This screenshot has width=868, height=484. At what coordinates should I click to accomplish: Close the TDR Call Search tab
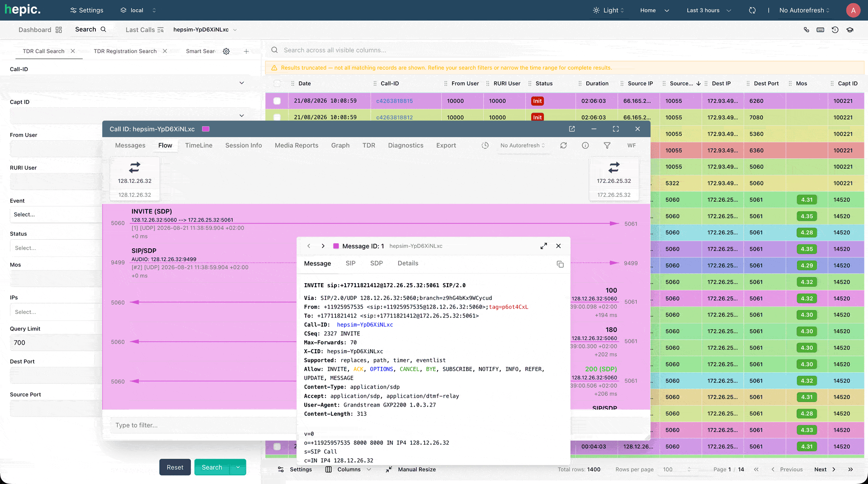click(x=73, y=51)
